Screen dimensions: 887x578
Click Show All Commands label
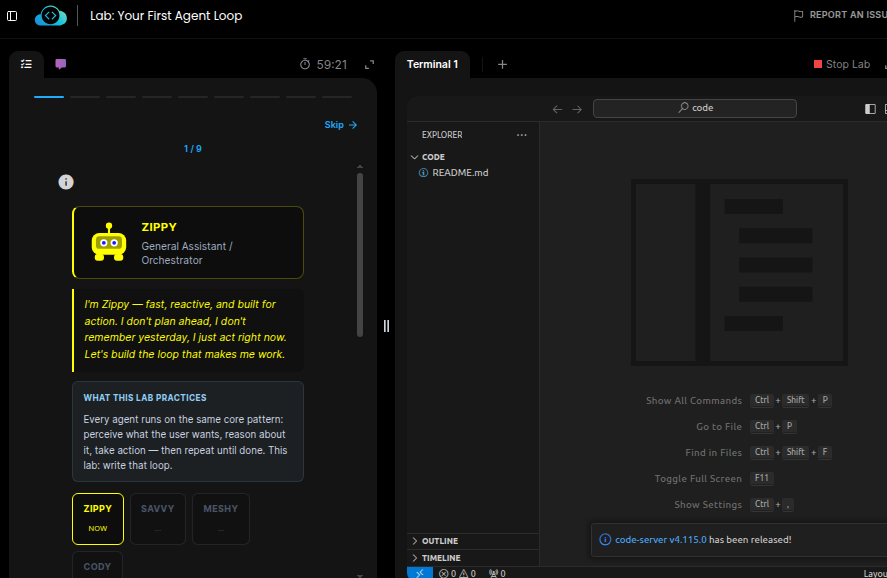coord(694,400)
